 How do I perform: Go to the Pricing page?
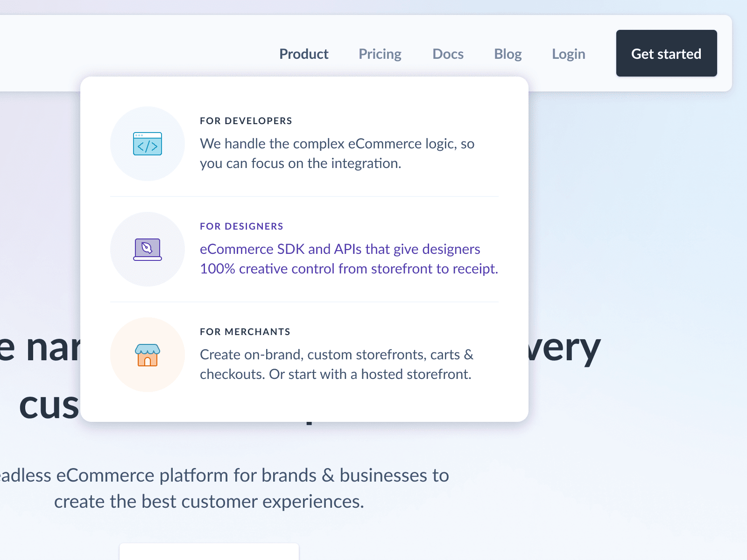[379, 54]
